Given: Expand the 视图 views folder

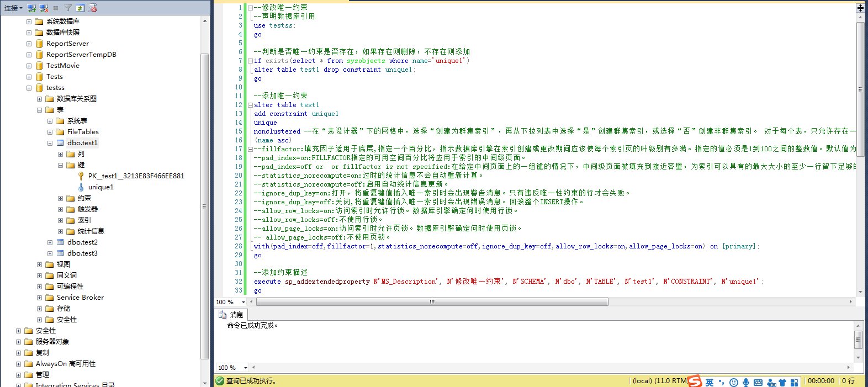Looking at the screenshot, I should 40,264.
